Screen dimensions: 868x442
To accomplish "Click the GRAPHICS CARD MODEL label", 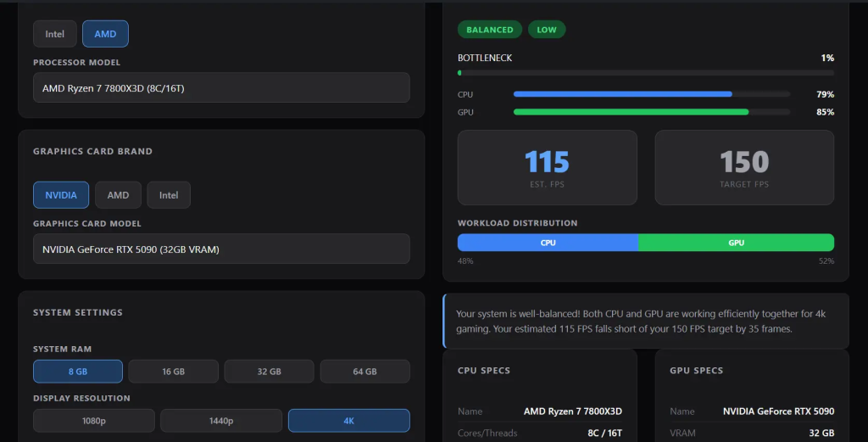I will point(87,224).
